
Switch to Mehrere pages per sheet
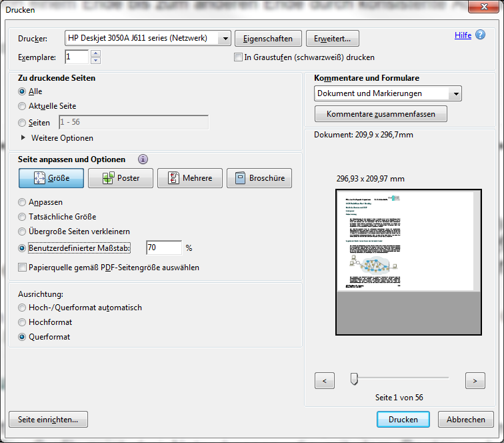tap(189, 178)
